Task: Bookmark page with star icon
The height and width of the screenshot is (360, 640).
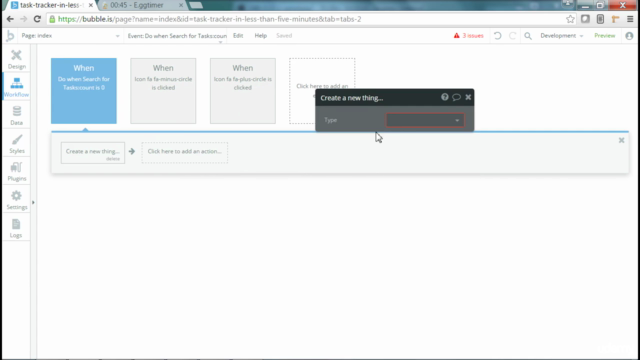Action: [x=570, y=19]
